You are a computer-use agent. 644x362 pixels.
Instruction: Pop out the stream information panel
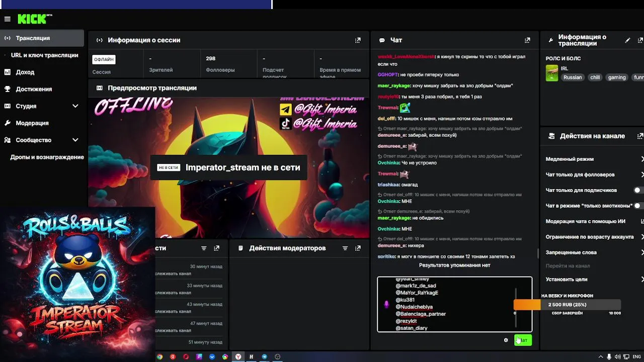(x=640, y=40)
